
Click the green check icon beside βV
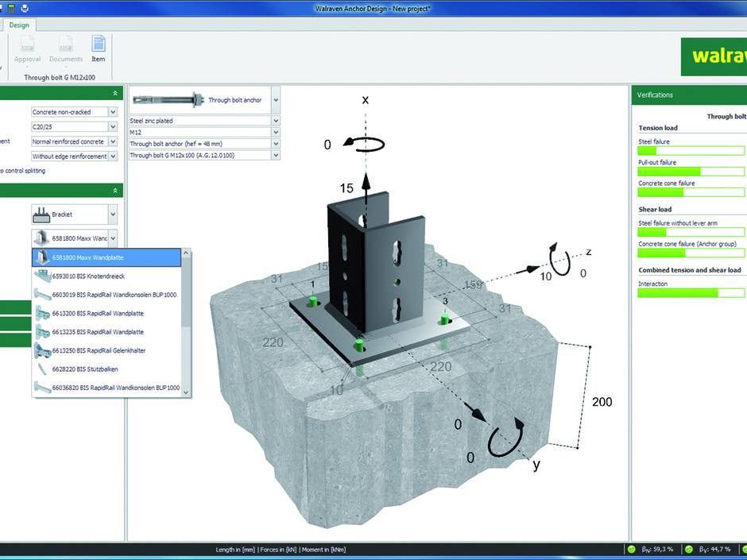coord(689,549)
